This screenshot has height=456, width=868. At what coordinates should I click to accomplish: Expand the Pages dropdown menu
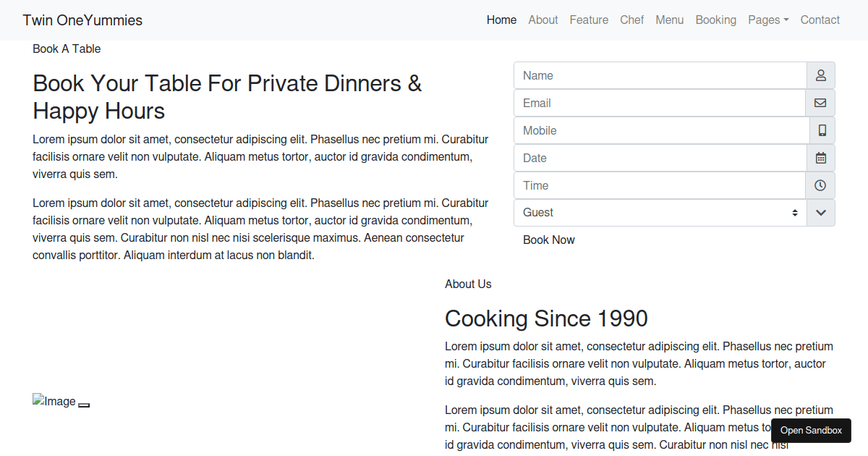click(x=768, y=20)
